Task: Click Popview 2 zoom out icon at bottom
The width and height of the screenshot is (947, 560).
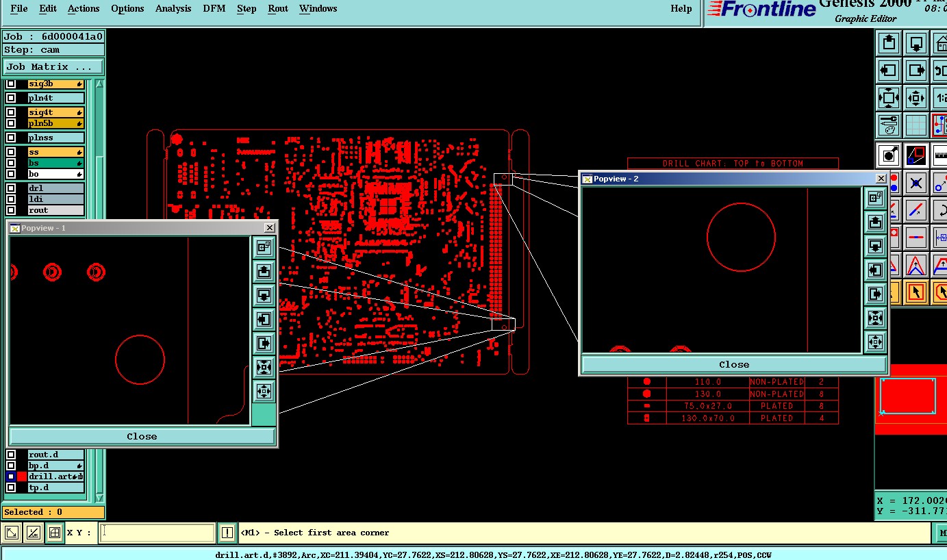Action: click(875, 342)
